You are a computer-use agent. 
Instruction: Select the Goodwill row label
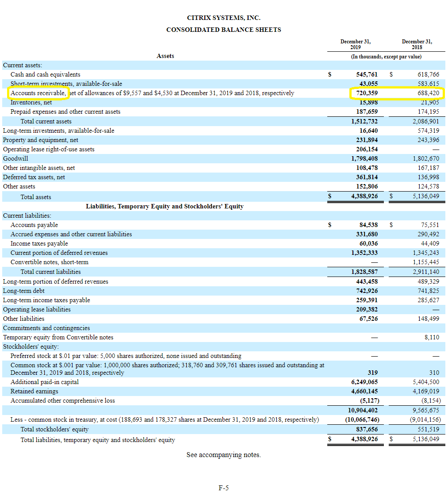point(15,158)
